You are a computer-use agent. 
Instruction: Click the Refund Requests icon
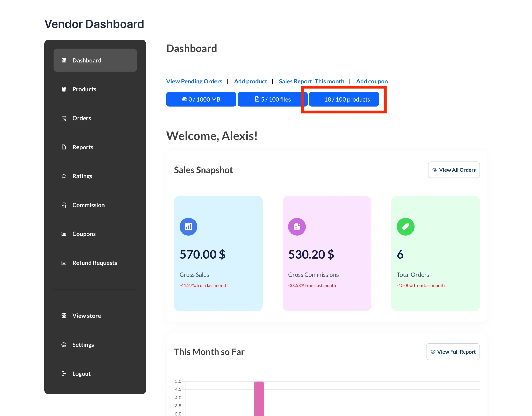[x=64, y=263]
